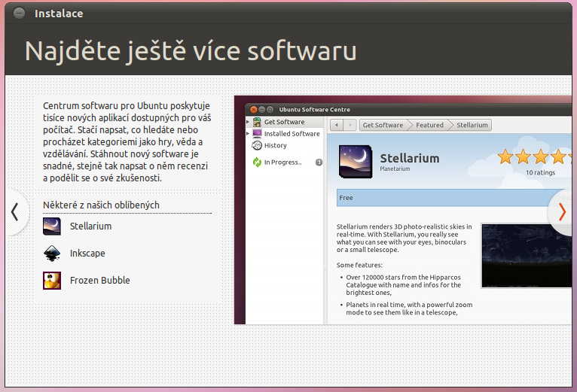Click the Free price bar

pos(454,198)
